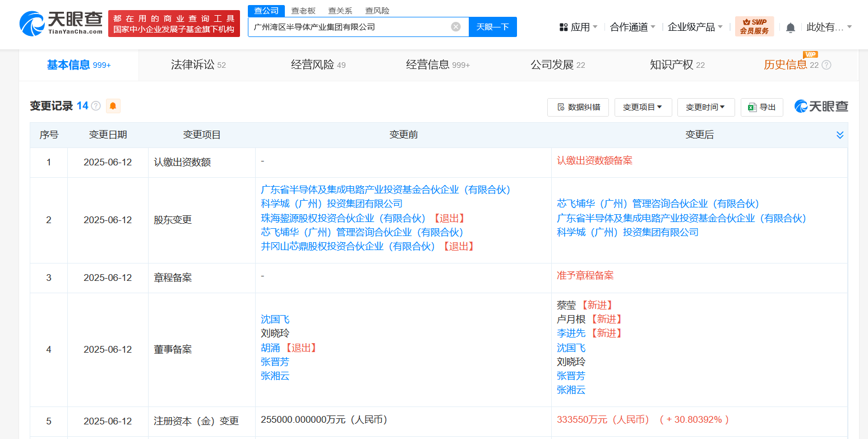Expand the 变更项目 filter dropdown

[643, 107]
